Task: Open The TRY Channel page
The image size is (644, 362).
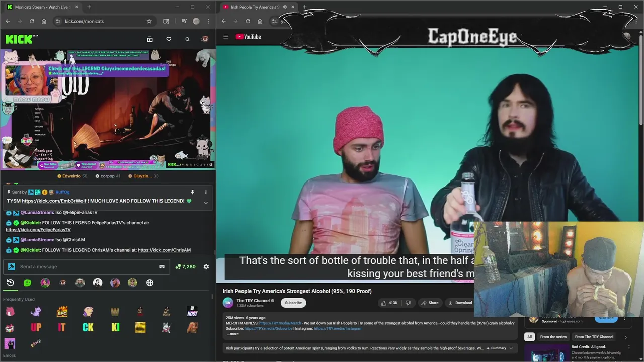Action: 253,301
